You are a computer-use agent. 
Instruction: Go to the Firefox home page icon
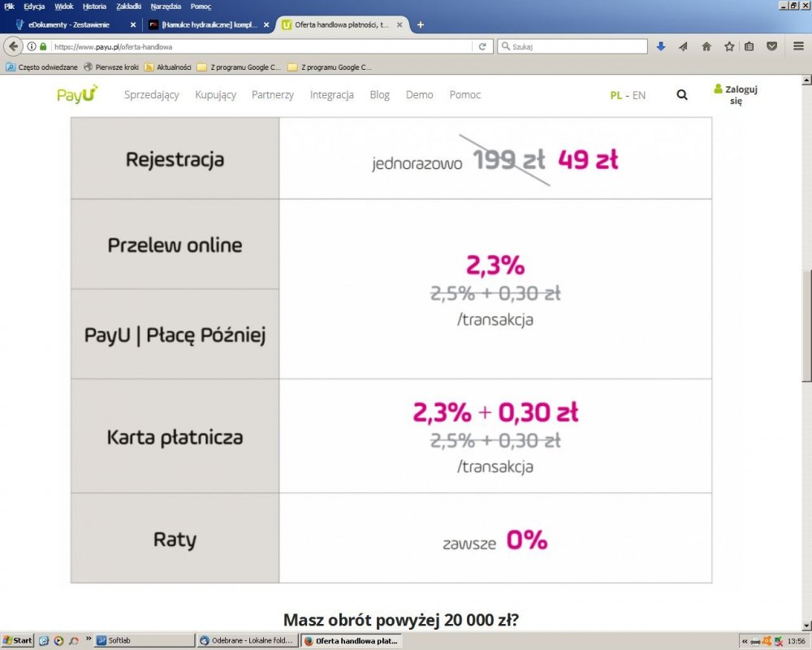[x=706, y=46]
